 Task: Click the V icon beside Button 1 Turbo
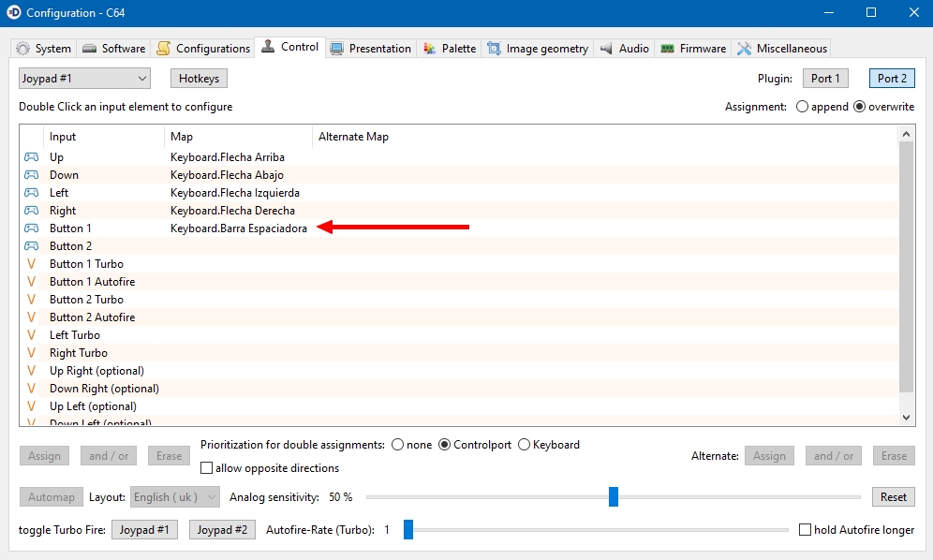[x=32, y=264]
